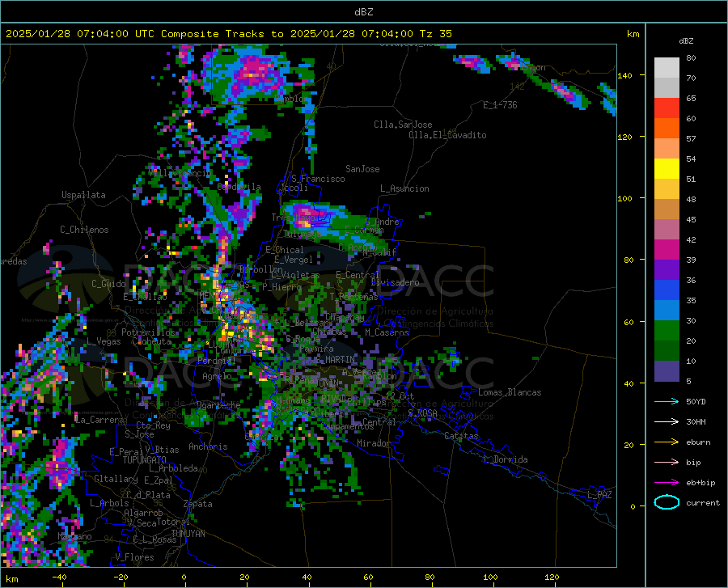
Task: Click the cyan 50YD arrow legend icon
Action: (667, 401)
